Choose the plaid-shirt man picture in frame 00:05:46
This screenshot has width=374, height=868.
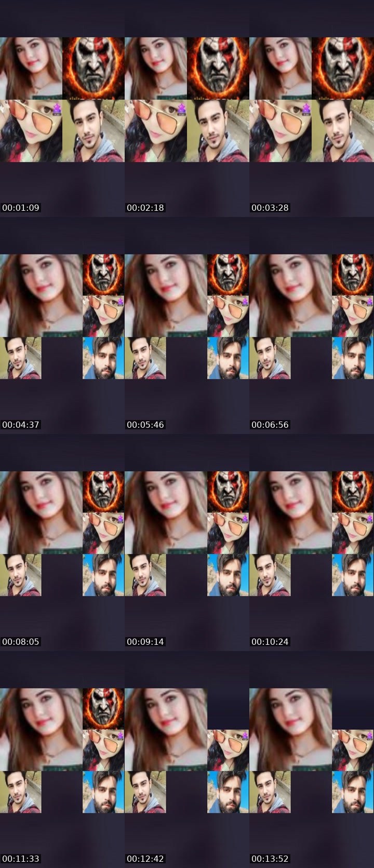tap(145, 358)
